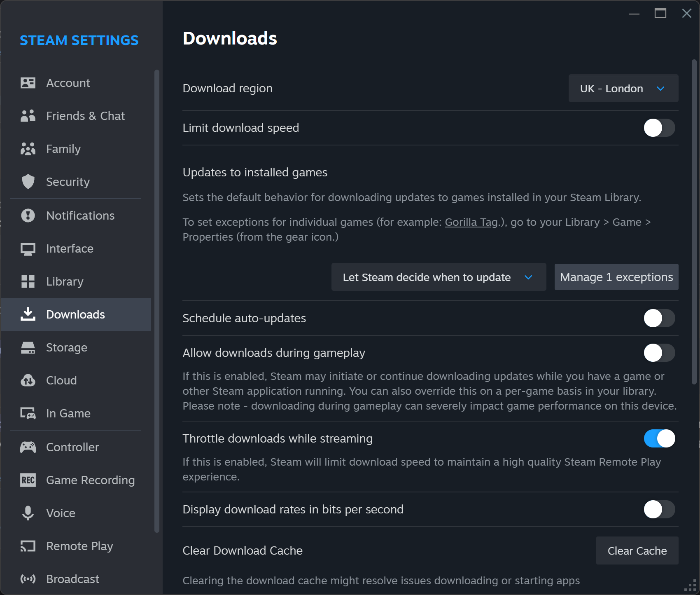Click Manage 1 exceptions button
700x595 pixels.
tap(616, 277)
